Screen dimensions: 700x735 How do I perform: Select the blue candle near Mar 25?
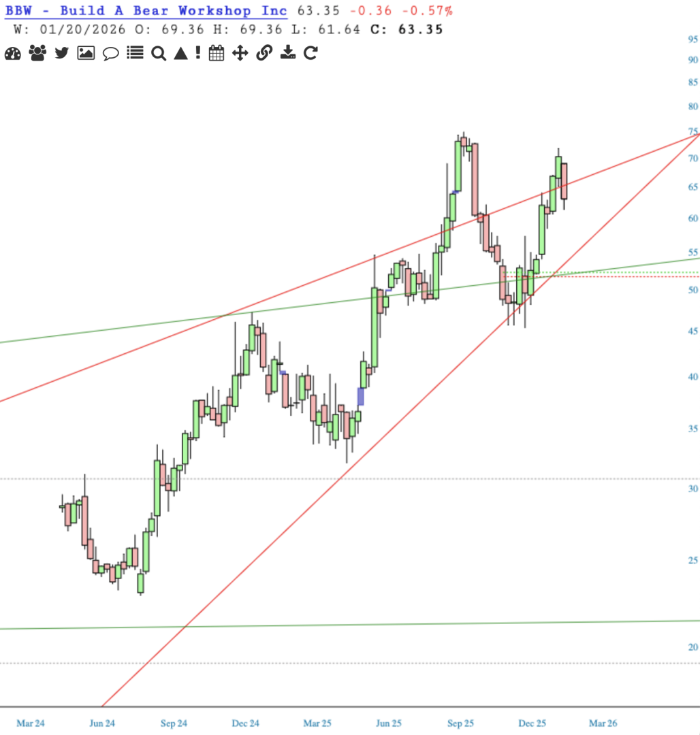pos(360,397)
